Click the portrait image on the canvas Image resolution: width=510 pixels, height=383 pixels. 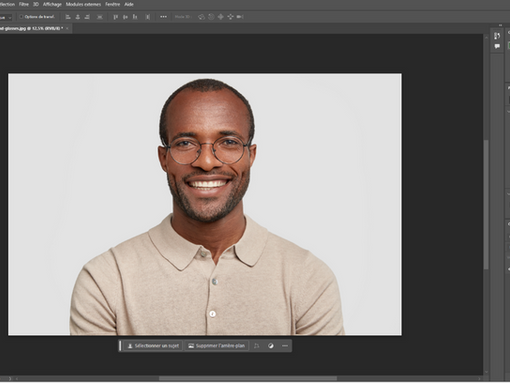pyautogui.click(x=205, y=204)
